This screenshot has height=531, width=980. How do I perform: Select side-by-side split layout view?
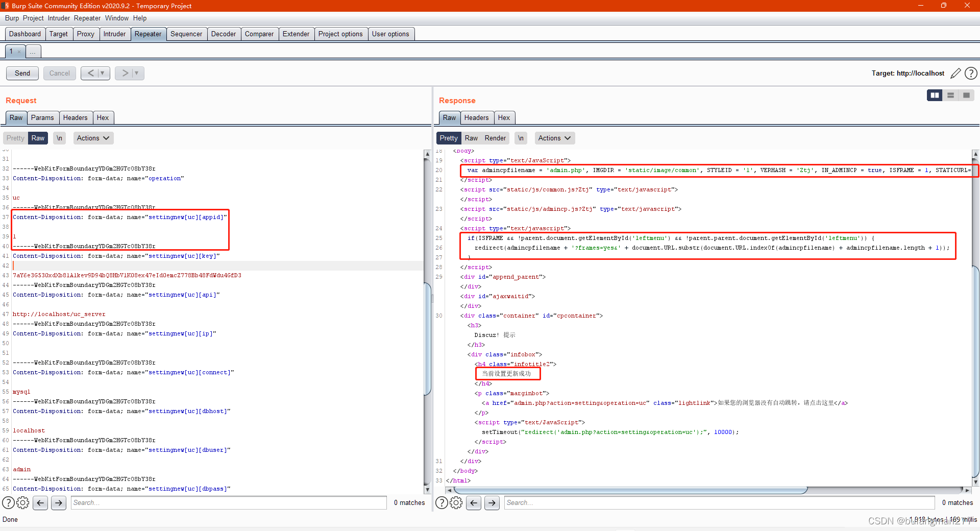point(935,95)
